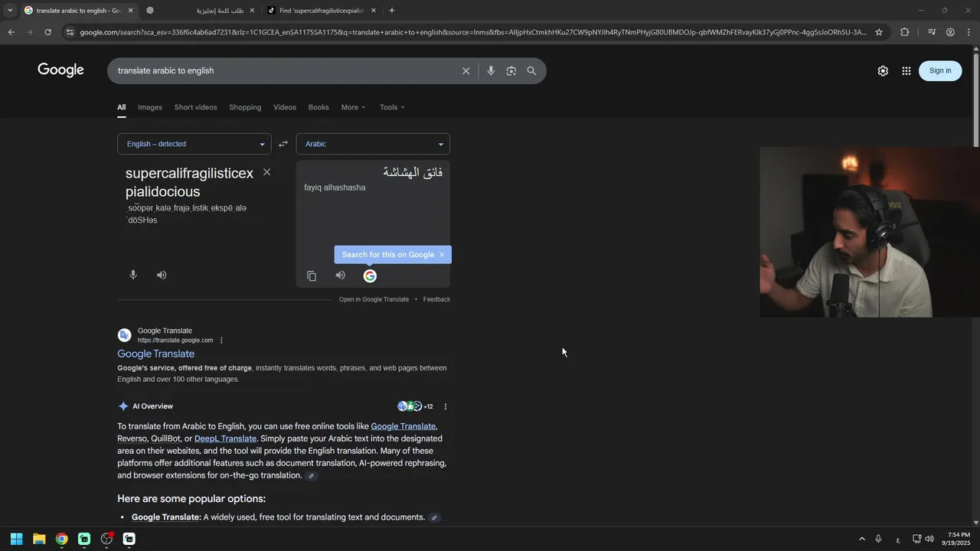Viewport: 980px width, 551px height.
Task: Open File Explorer from taskbar
Action: point(39,539)
